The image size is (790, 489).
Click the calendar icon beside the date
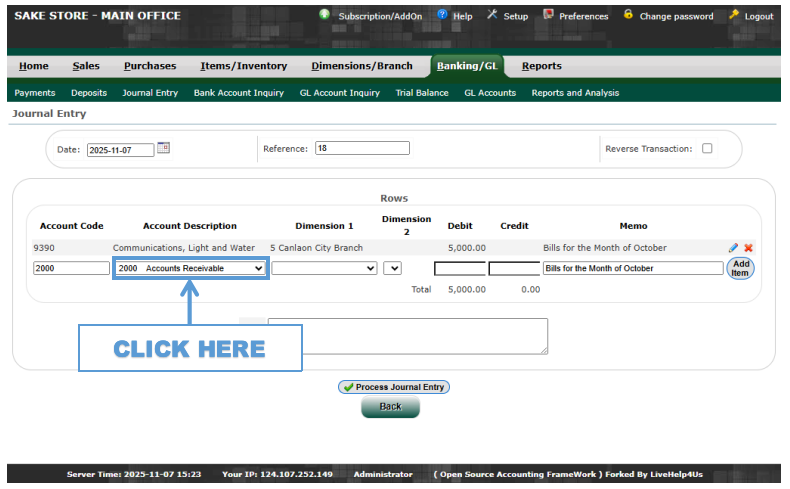[x=164, y=148]
